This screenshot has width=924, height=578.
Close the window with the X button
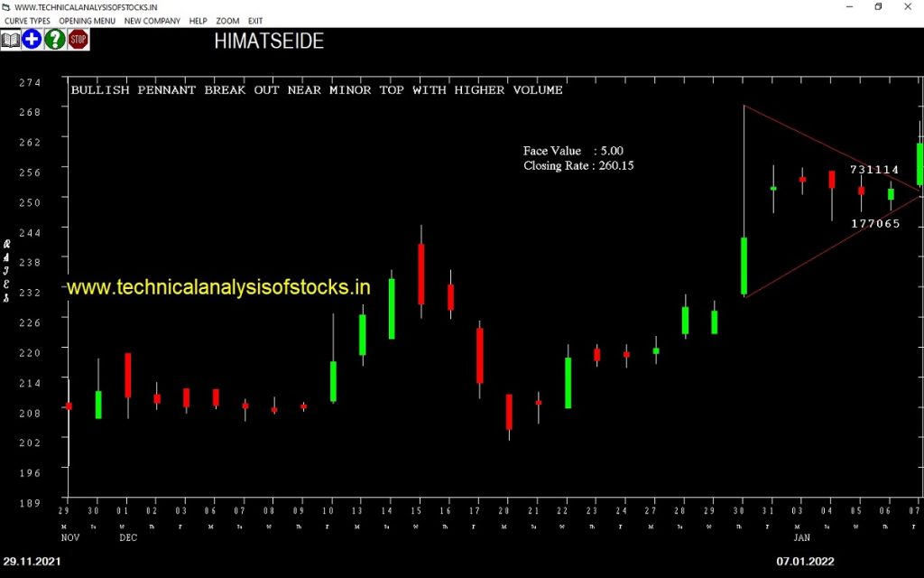coord(908,6)
